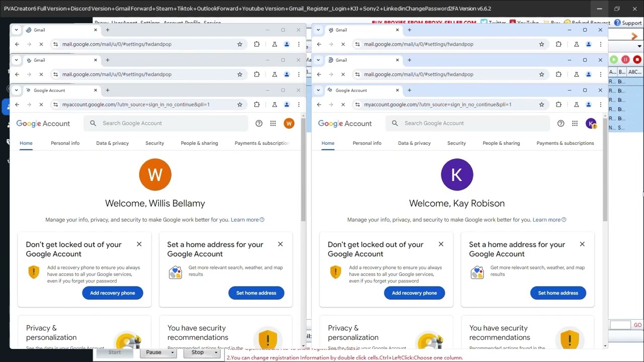
Task: Open PVACreator combo box dropdown arrow
Action: [639, 46]
